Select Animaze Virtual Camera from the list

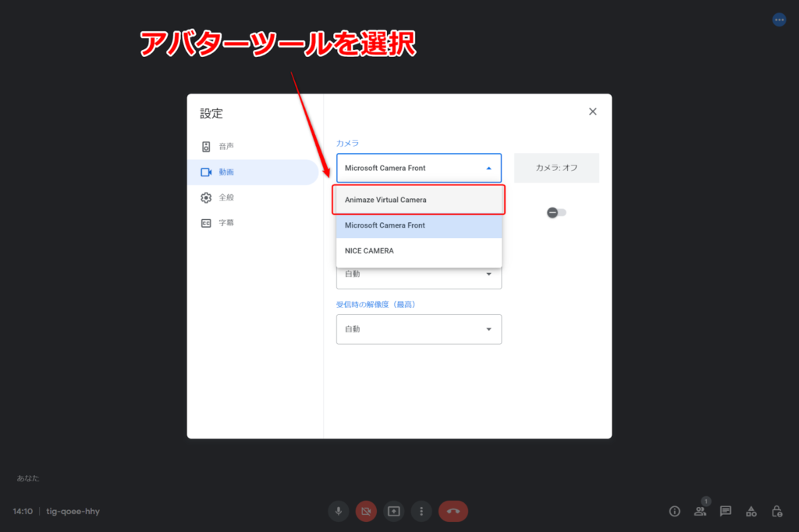[x=418, y=200]
